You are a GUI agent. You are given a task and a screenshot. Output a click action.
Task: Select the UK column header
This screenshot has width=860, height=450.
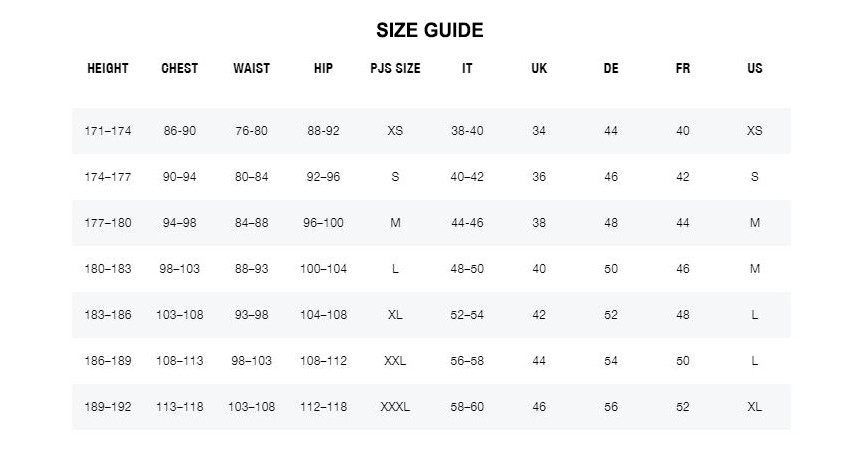tap(539, 69)
